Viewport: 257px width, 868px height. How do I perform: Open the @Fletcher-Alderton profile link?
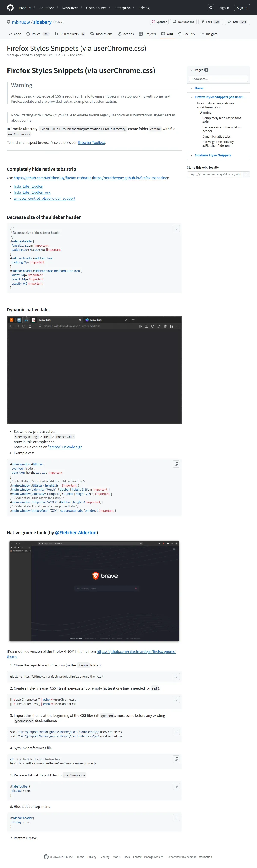tap(76, 532)
